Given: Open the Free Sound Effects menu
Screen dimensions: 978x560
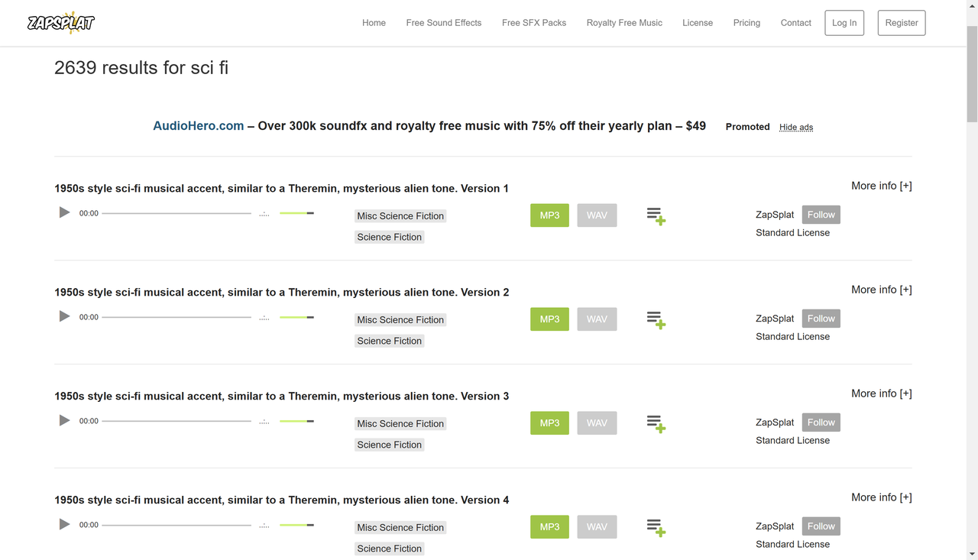Looking at the screenshot, I should [443, 23].
